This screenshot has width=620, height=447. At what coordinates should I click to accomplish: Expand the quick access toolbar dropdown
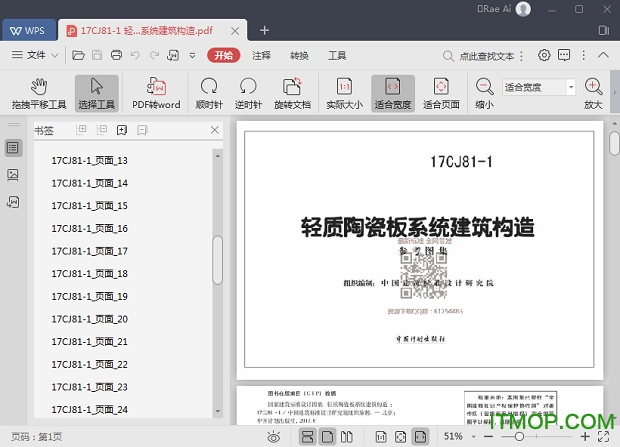coord(192,55)
